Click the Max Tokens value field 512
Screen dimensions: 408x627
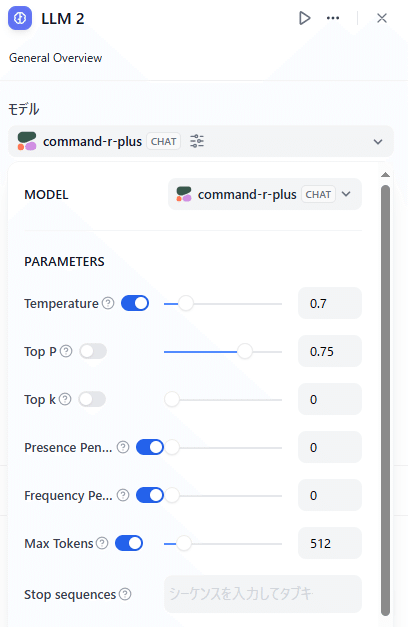[x=330, y=543]
